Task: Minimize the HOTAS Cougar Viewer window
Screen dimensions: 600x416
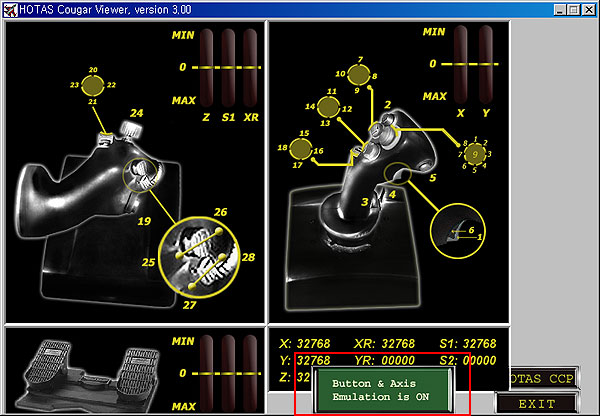Action: pyautogui.click(x=560, y=10)
